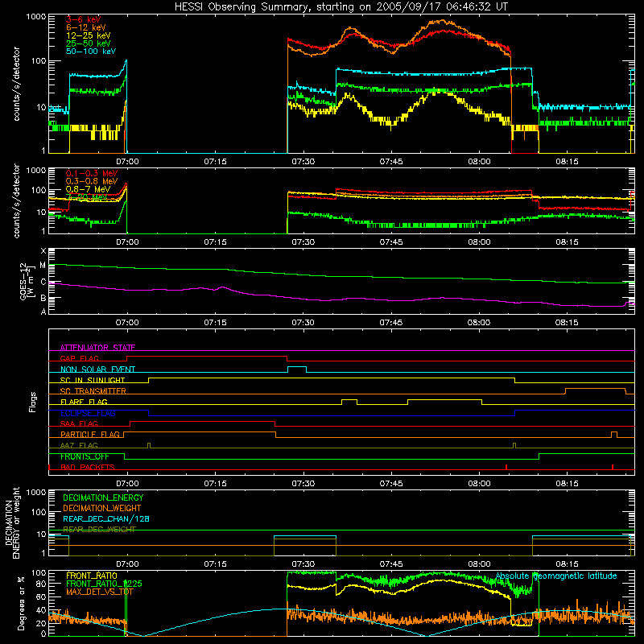Viewport: 644px width, 644px height.
Task: Click the SC_IN_SUNLIGHT flag label
Action: point(93,380)
